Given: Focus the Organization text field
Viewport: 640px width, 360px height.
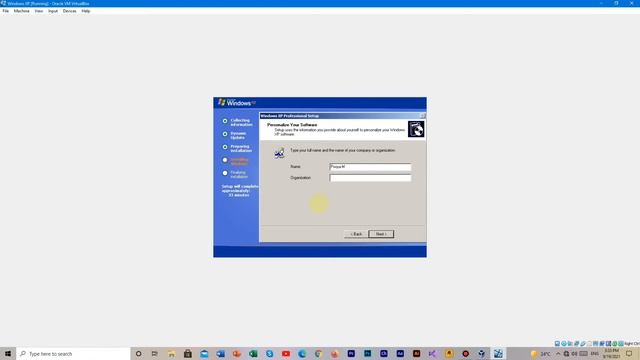Looking at the screenshot, I should [370, 178].
